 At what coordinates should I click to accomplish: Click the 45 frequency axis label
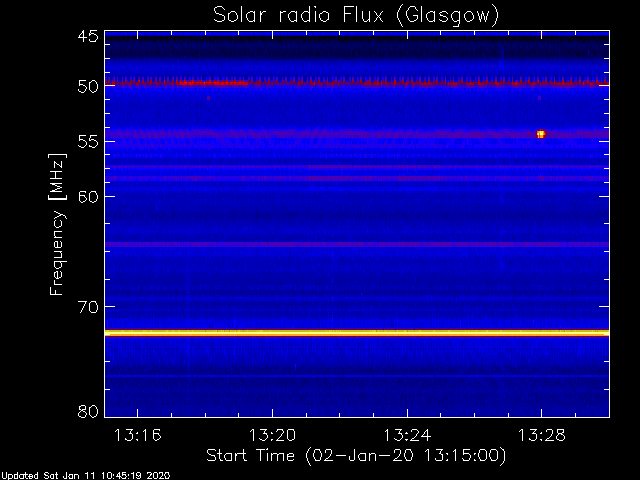click(88, 36)
